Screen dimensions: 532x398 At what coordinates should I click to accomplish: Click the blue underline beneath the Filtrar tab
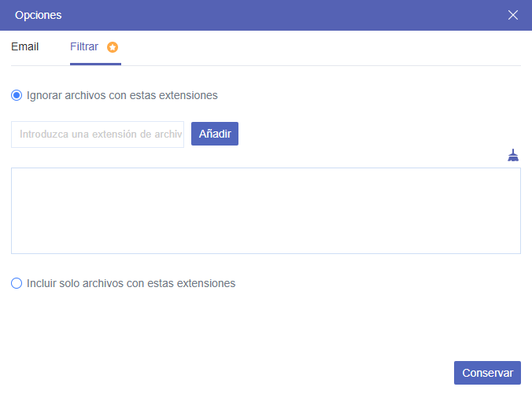95,64
